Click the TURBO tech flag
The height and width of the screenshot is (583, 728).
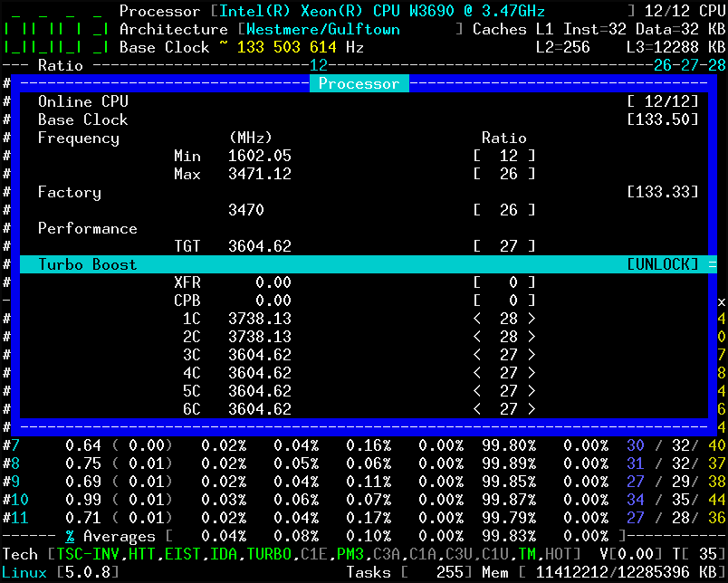[x=269, y=554]
